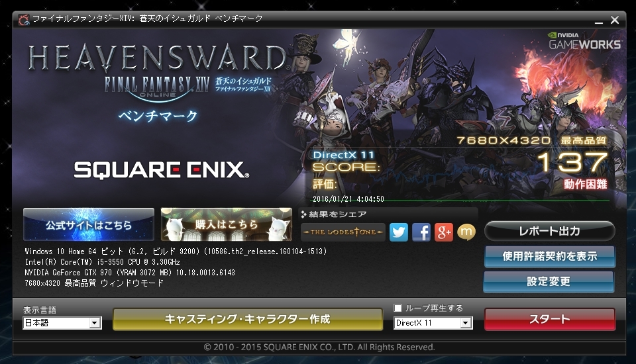Click the 使用許諾契約を表示 button
This screenshot has height=364, width=636.
(x=550, y=256)
